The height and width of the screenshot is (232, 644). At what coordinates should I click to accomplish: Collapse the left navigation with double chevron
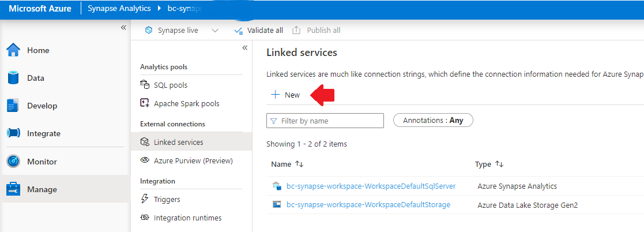pyautogui.click(x=123, y=27)
